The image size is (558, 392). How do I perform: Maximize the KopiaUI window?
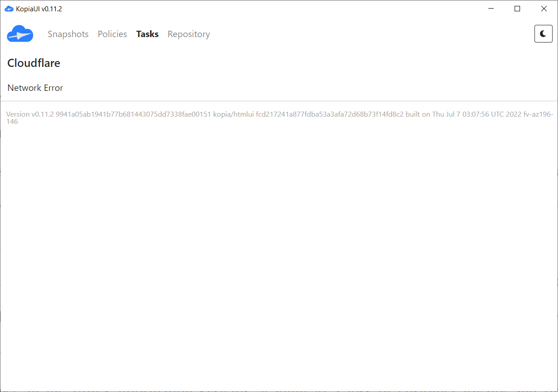[x=517, y=8]
